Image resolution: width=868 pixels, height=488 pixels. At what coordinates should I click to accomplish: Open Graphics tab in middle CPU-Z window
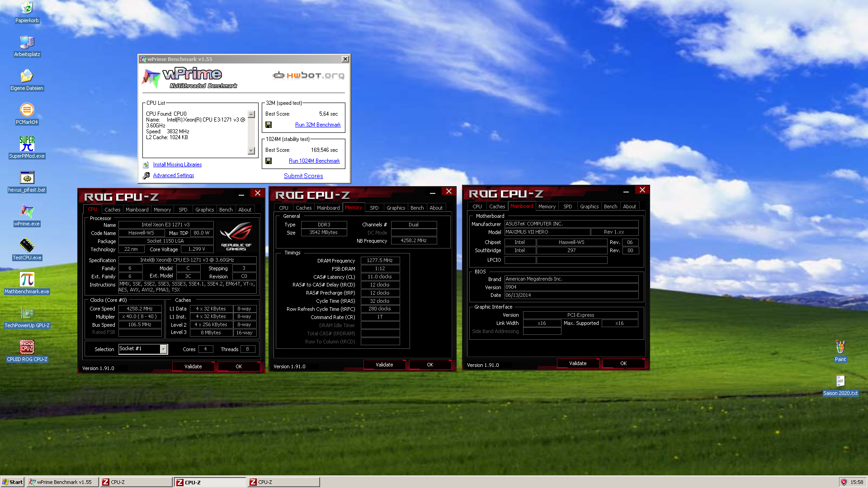pos(396,208)
